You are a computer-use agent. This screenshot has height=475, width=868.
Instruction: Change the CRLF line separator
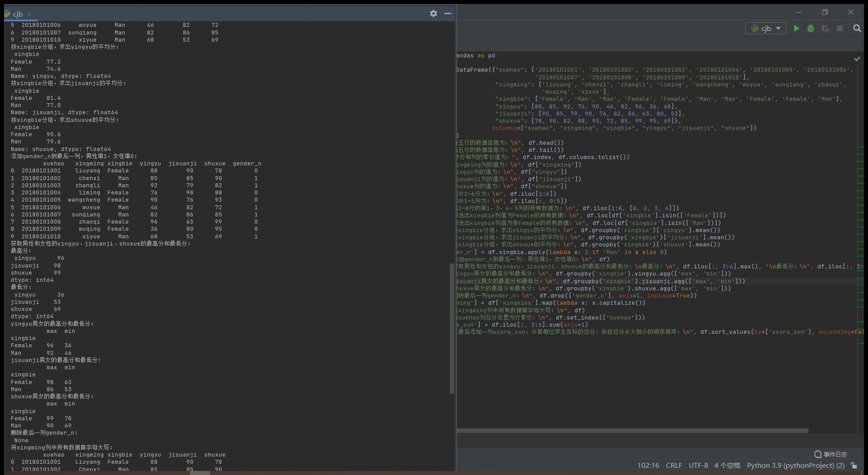(674, 466)
